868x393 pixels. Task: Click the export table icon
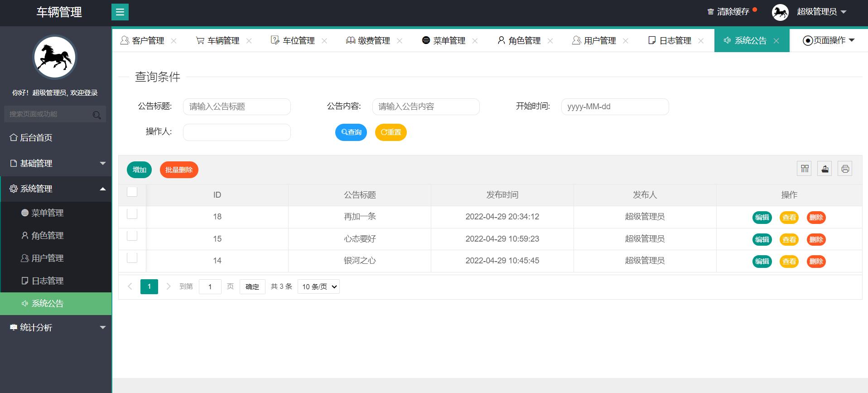[x=825, y=169]
